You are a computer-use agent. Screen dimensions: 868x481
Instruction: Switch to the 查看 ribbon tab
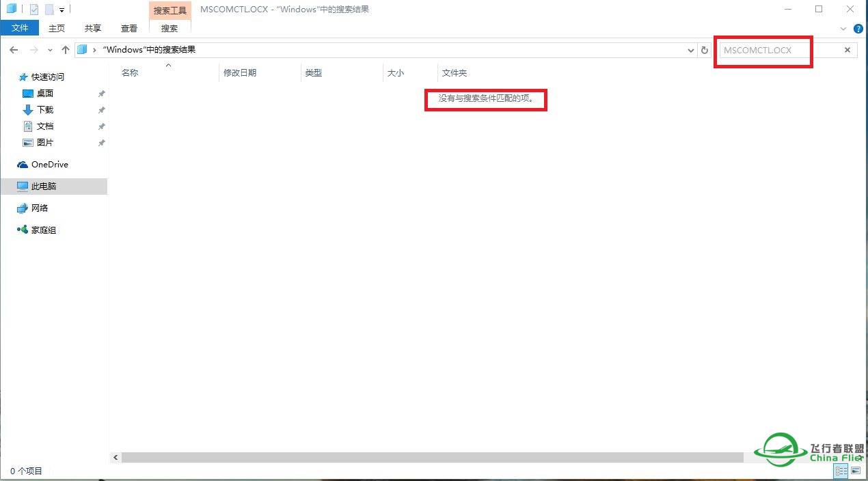click(129, 28)
